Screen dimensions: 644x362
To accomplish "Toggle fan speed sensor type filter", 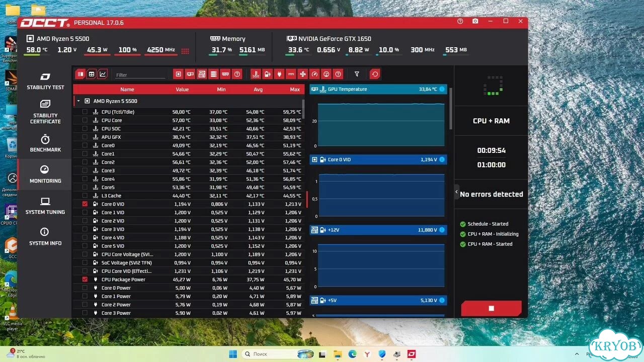I will pyautogui.click(x=303, y=74).
